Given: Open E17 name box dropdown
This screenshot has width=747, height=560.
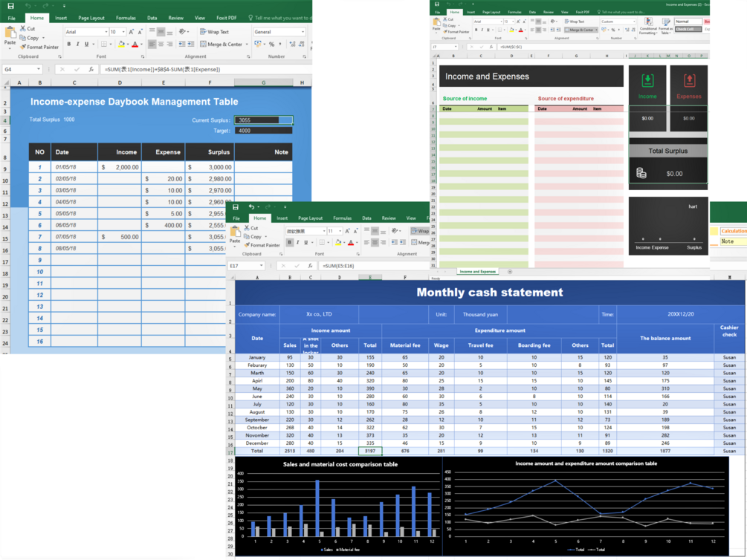Looking at the screenshot, I should (x=261, y=266).
